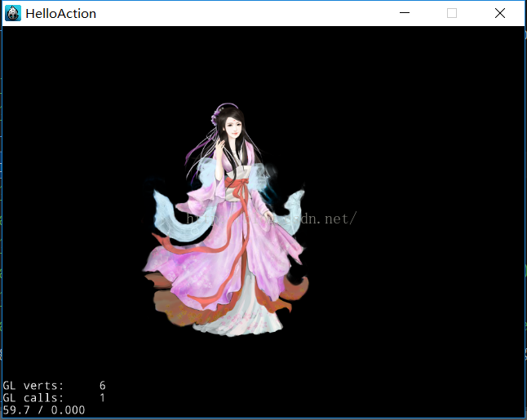Viewport: 527px width, 420px height.
Task: Close the HelloAction window
Action: [x=500, y=13]
